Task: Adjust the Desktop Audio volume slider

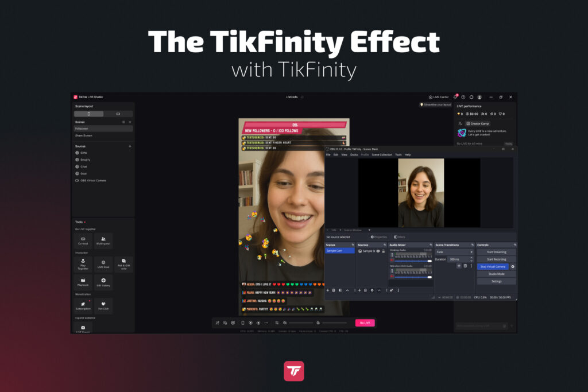Action: tap(411, 261)
